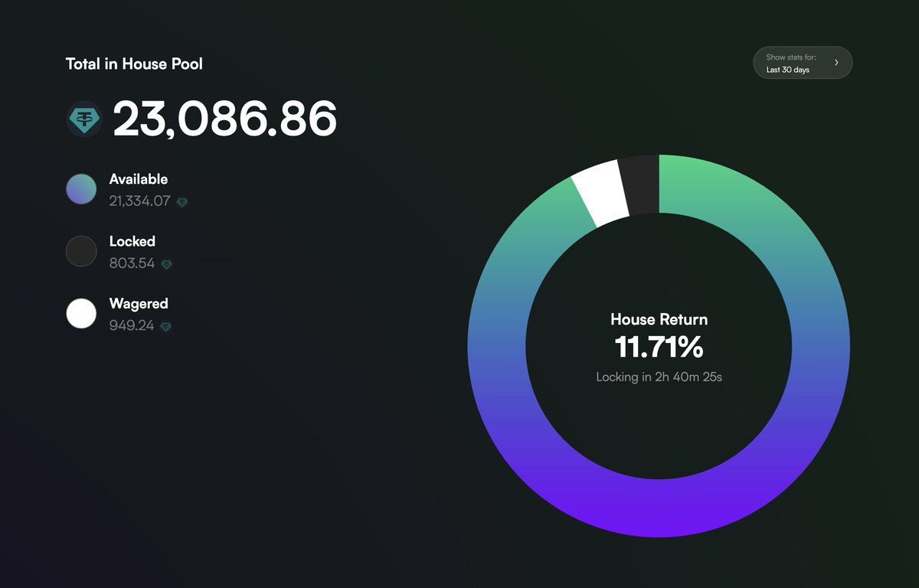Click the 'Locked' label
The width and height of the screenshot is (919, 588).
tap(132, 241)
